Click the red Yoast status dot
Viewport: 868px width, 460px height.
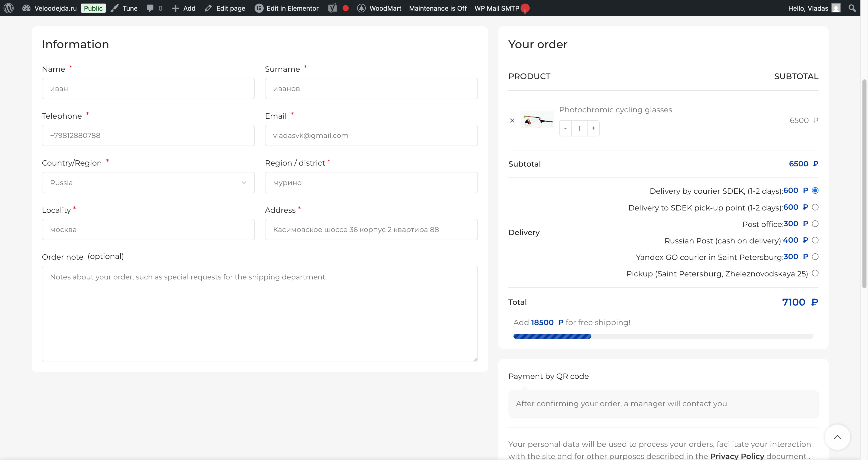click(345, 8)
